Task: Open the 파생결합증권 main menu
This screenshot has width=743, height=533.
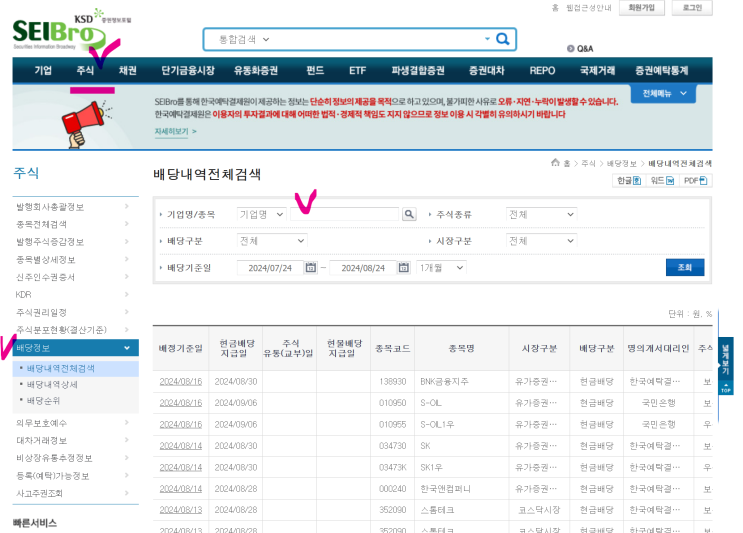Action: pos(418,71)
